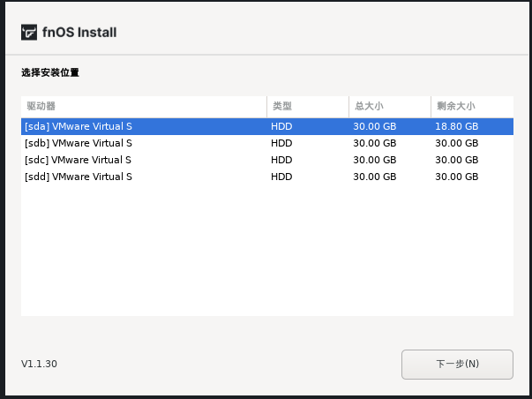This screenshot has width=532, height=399.
Task: Click the 30.00 GB total size of sdc
Action: coord(375,160)
